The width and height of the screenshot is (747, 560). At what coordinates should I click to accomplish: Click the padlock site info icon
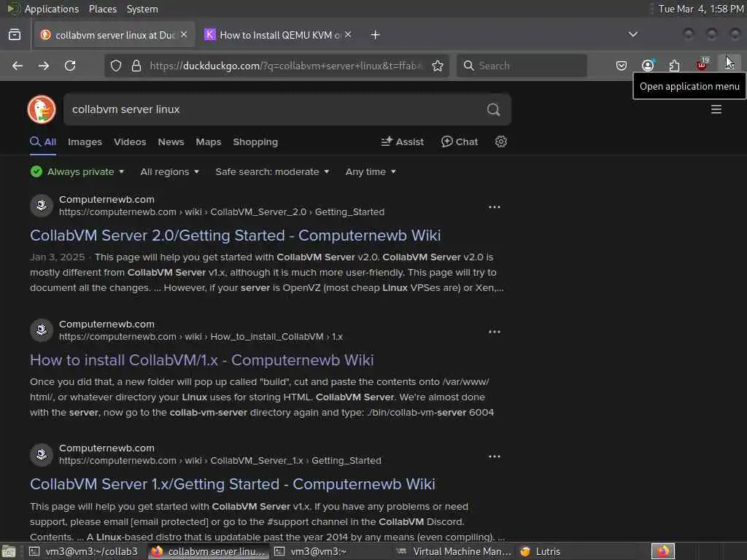coord(136,66)
